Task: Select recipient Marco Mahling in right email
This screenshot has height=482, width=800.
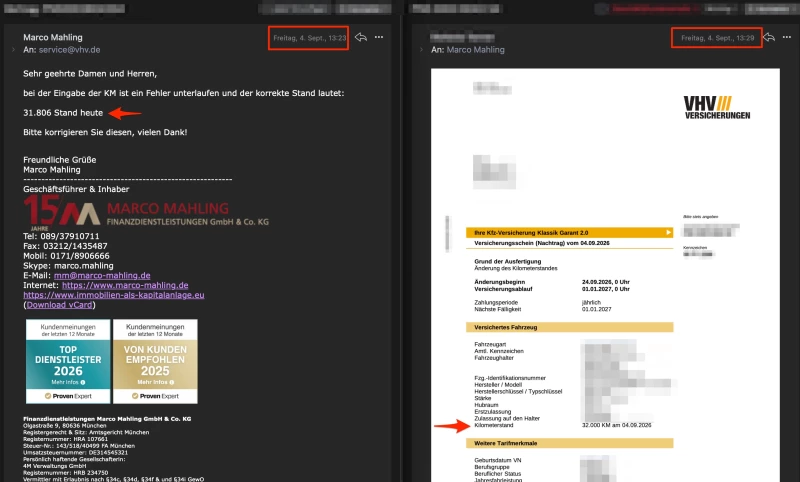Action: point(476,50)
